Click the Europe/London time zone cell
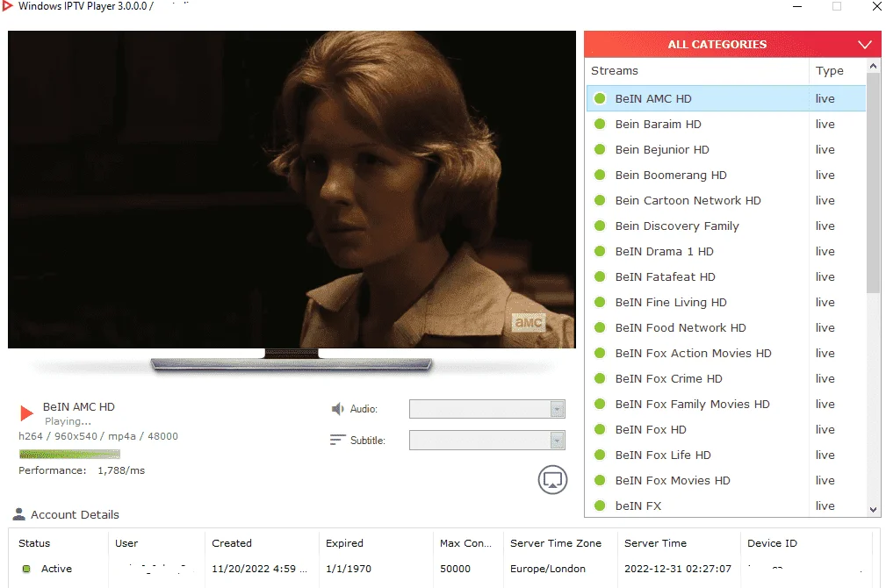The width and height of the screenshot is (886, 588). click(548, 569)
